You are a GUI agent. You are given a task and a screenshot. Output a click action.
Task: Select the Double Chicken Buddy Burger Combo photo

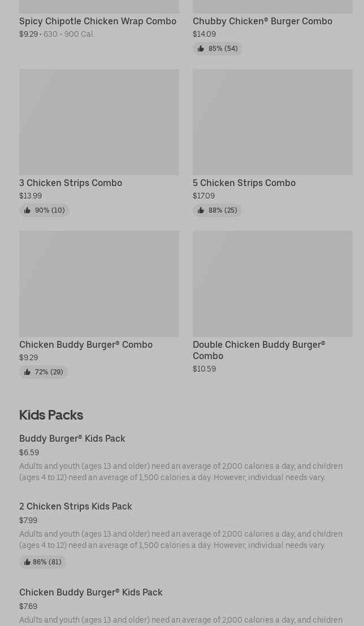point(272,283)
